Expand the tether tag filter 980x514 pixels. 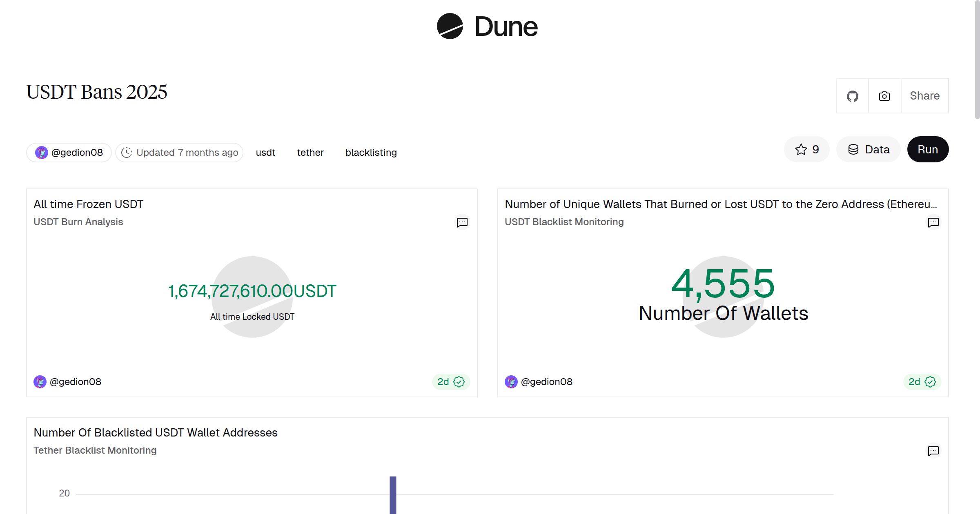coord(310,152)
